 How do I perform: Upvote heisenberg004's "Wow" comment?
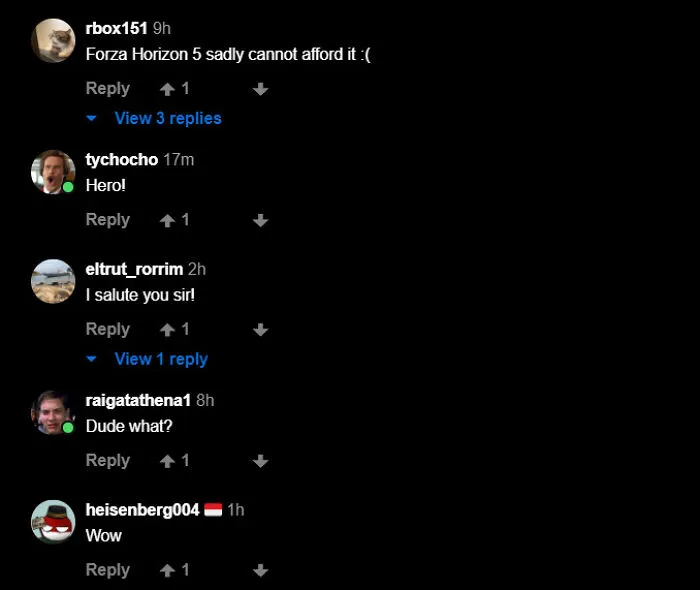(x=167, y=570)
